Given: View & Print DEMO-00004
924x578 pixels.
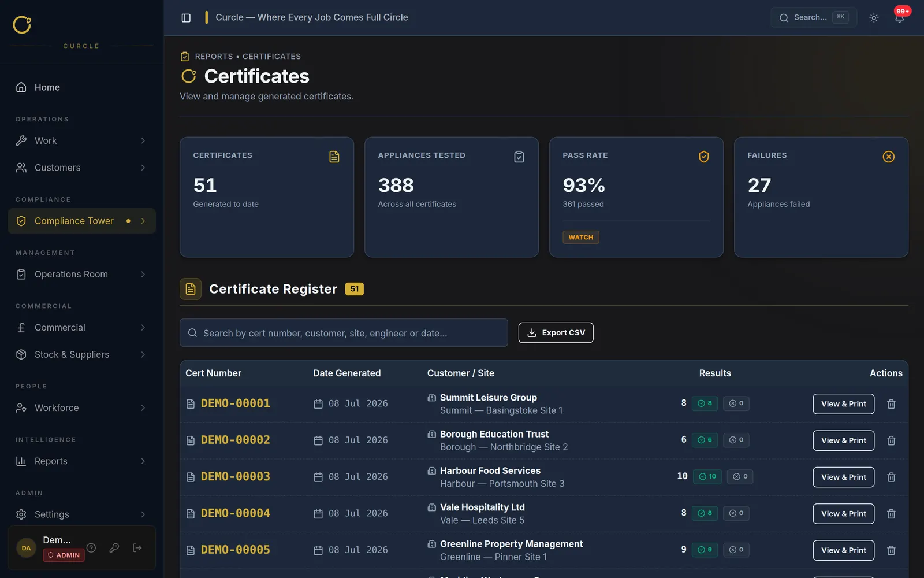Looking at the screenshot, I should tap(844, 514).
